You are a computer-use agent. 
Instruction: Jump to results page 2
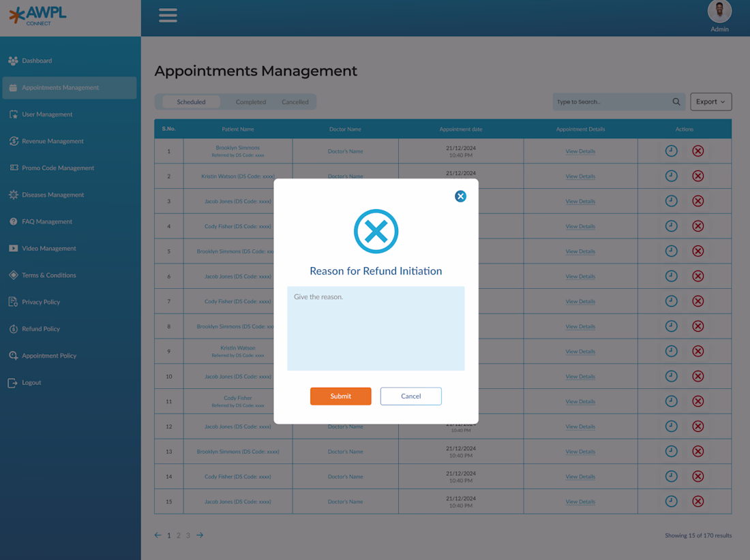179,535
